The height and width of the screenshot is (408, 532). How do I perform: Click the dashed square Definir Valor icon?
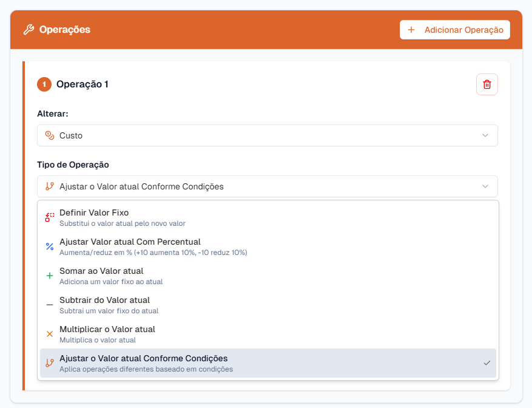[50, 217]
